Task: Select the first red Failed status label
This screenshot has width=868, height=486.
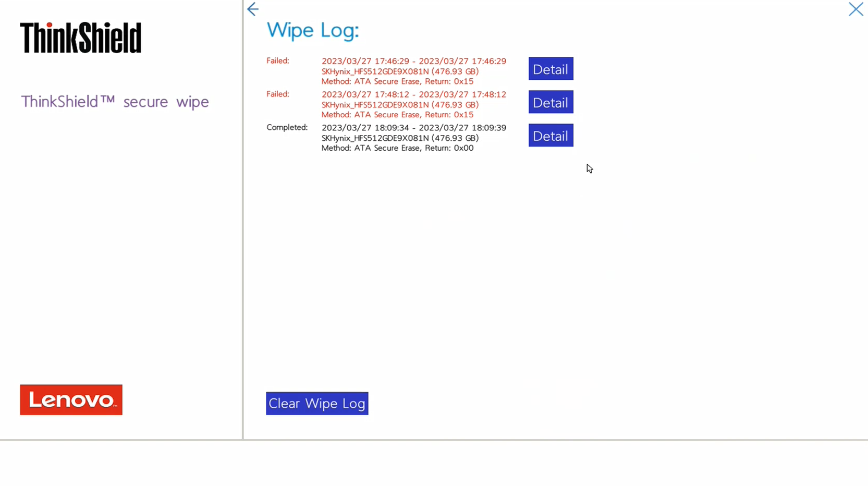Action: point(278,61)
